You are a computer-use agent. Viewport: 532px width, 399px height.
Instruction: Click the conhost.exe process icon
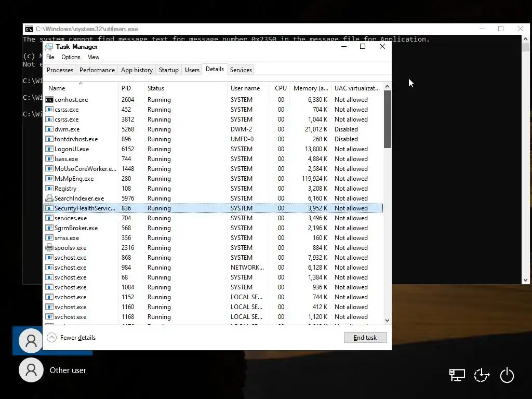pos(49,100)
